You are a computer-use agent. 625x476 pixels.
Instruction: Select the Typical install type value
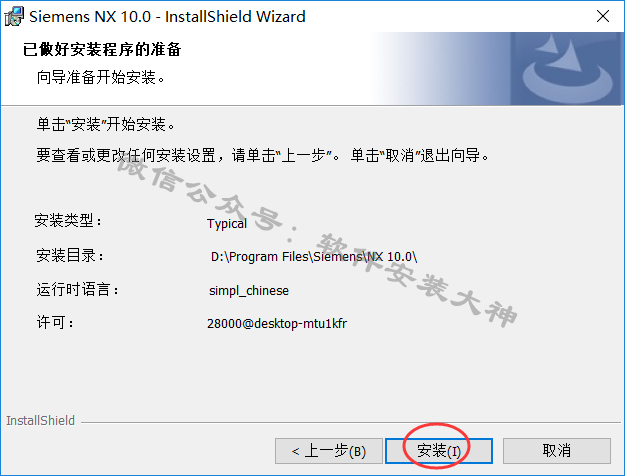coord(227,224)
